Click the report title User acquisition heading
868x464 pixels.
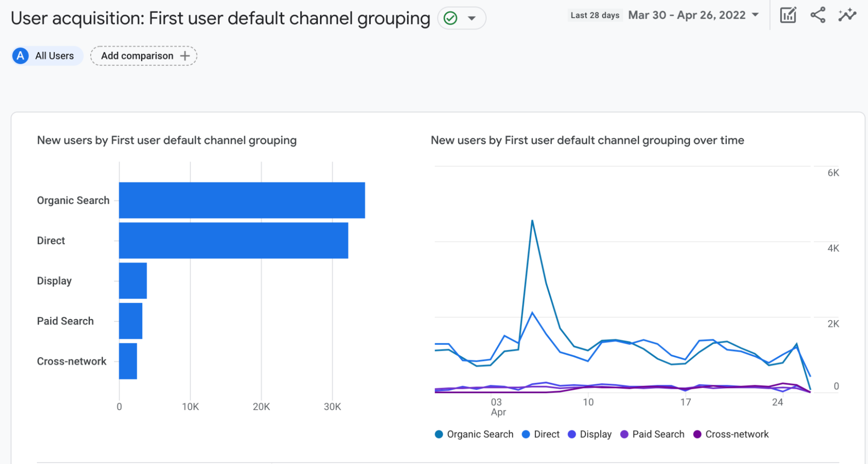click(x=220, y=18)
